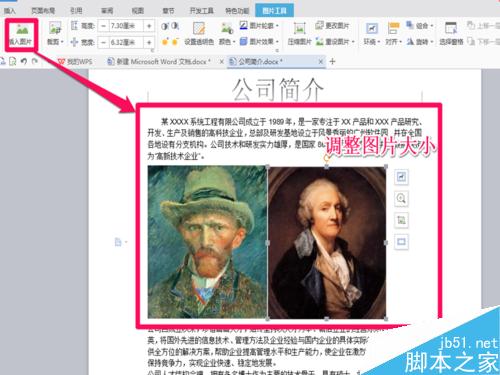Click the print preview icon beside undo
This screenshot has width=500, height=375.
coord(13,61)
